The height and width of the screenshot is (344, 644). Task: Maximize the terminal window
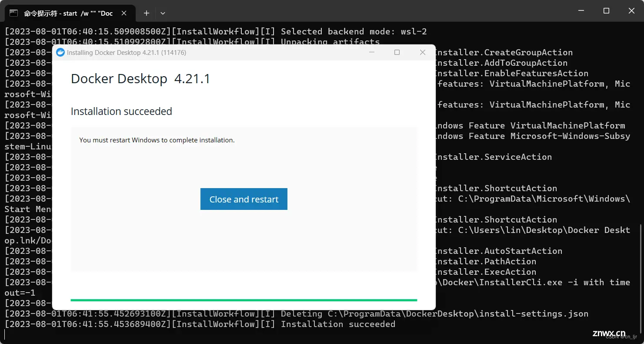606,10
